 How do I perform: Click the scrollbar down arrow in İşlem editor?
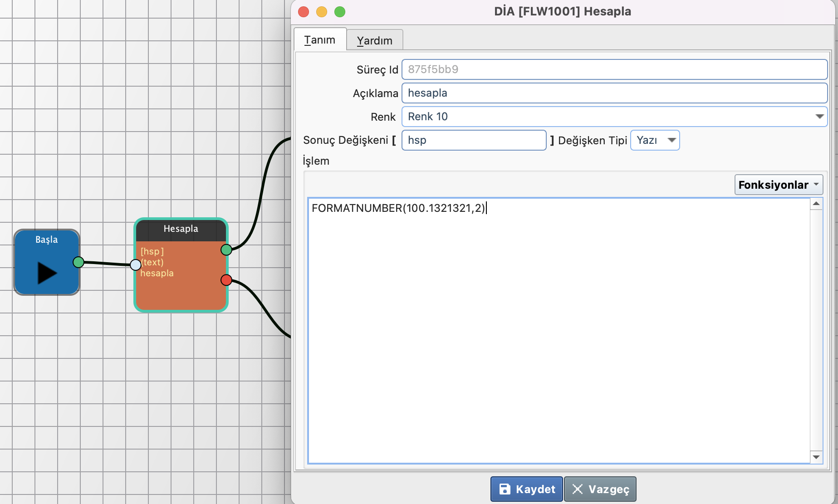816,457
